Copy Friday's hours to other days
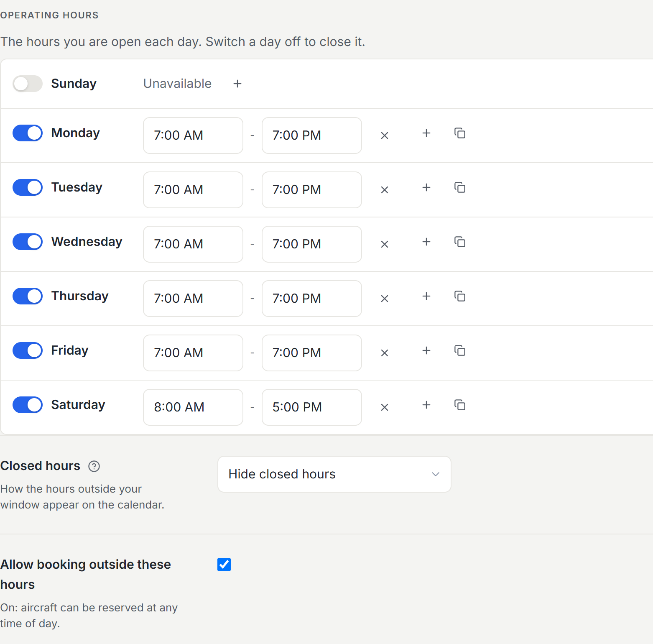Screen dimensions: 653x644 point(460,350)
